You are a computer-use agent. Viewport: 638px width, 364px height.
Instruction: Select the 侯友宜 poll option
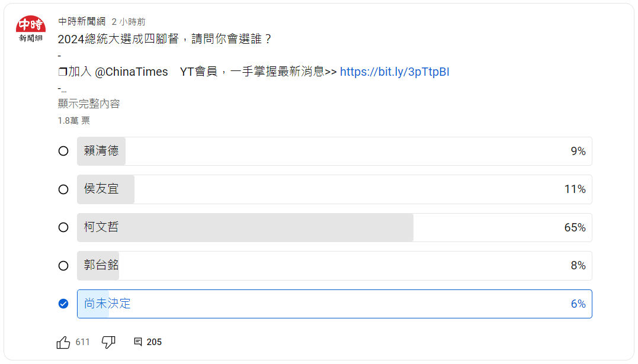pos(63,189)
